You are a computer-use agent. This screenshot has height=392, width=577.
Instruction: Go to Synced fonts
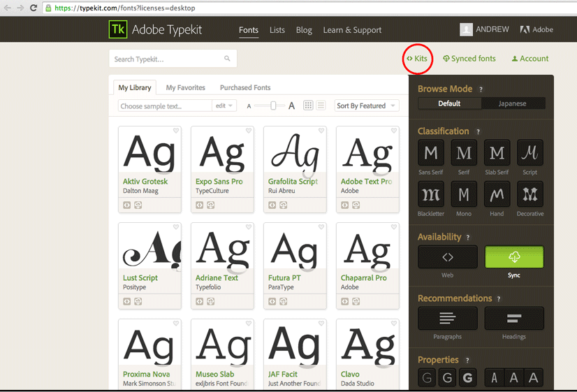[x=469, y=59]
